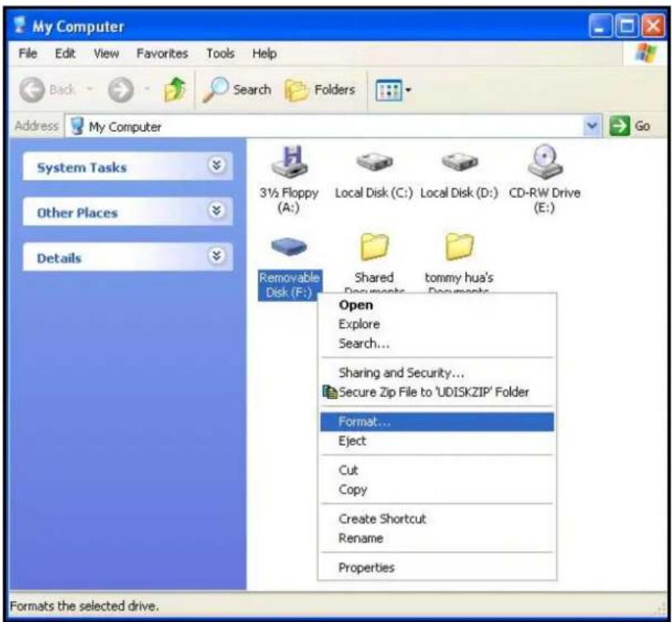Click the Back arrow toolbar icon
The image size is (672, 622).
click(x=32, y=89)
